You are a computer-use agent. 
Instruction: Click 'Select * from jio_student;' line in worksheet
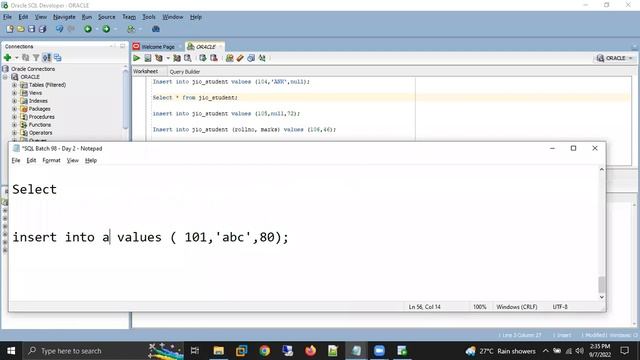click(x=195, y=98)
